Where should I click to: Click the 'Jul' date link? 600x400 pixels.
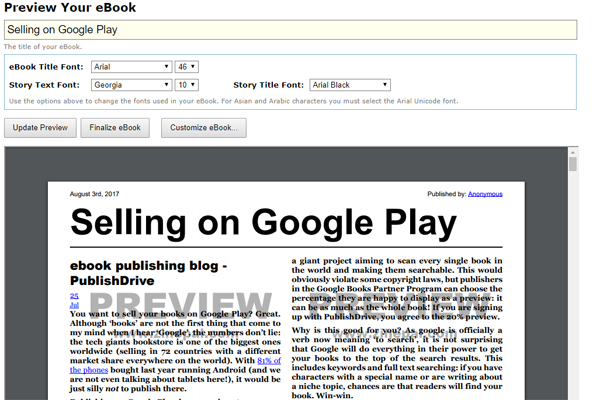[x=74, y=305]
